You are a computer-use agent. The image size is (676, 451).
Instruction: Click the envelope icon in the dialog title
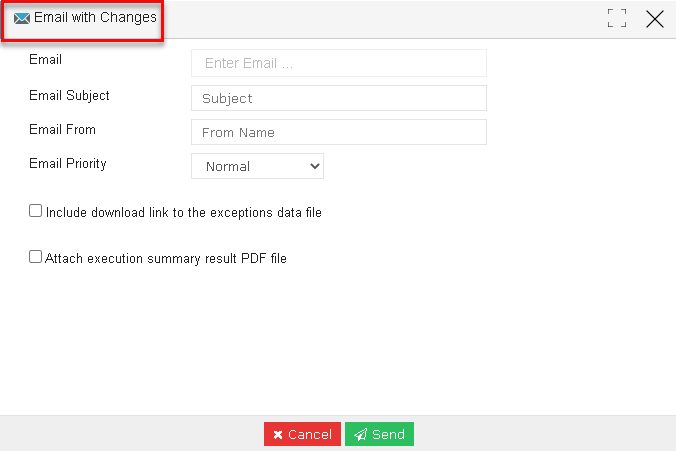[x=22, y=18]
